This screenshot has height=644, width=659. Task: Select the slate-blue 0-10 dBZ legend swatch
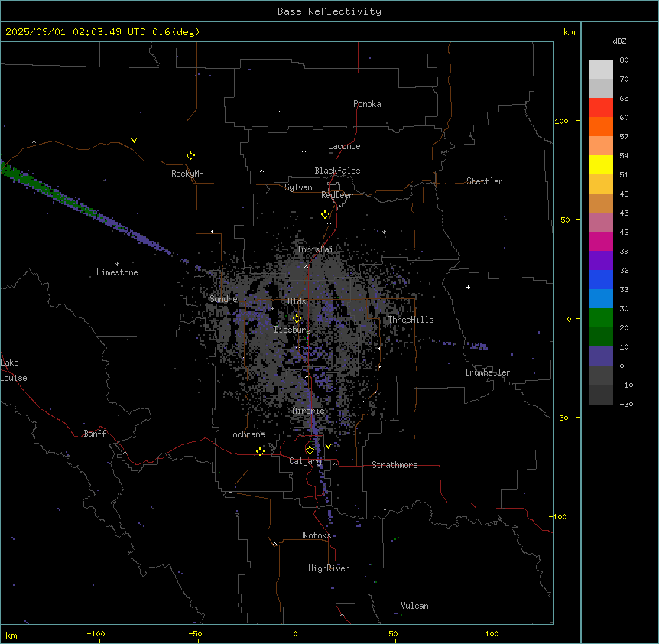point(601,356)
